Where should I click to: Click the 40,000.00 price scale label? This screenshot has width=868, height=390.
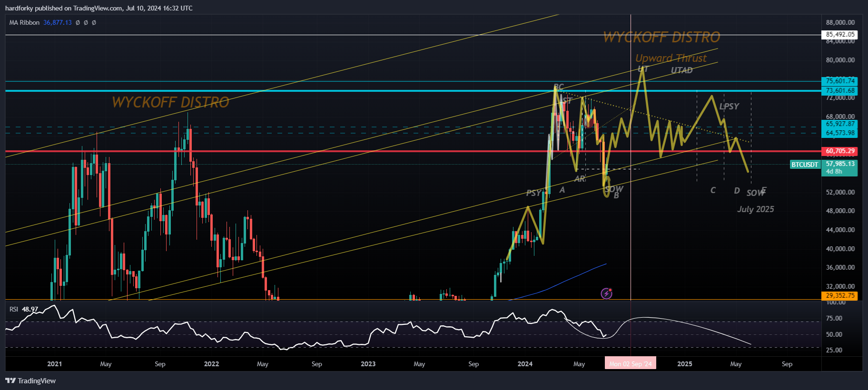click(x=840, y=249)
